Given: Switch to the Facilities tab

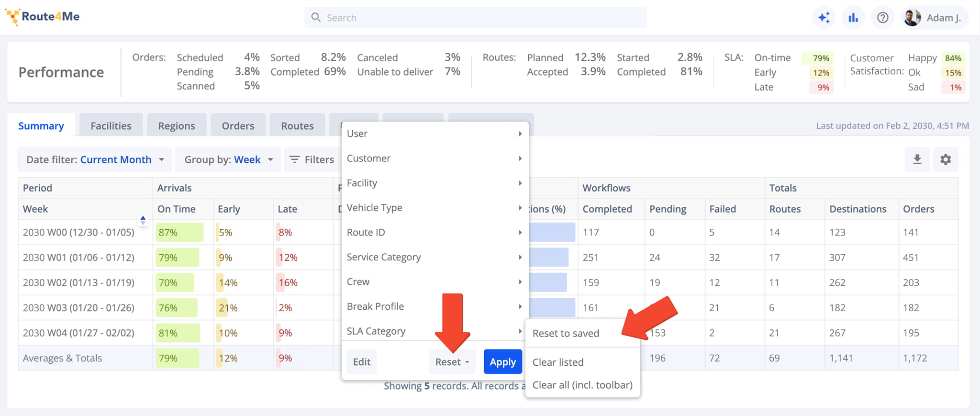Looking at the screenshot, I should 111,126.
